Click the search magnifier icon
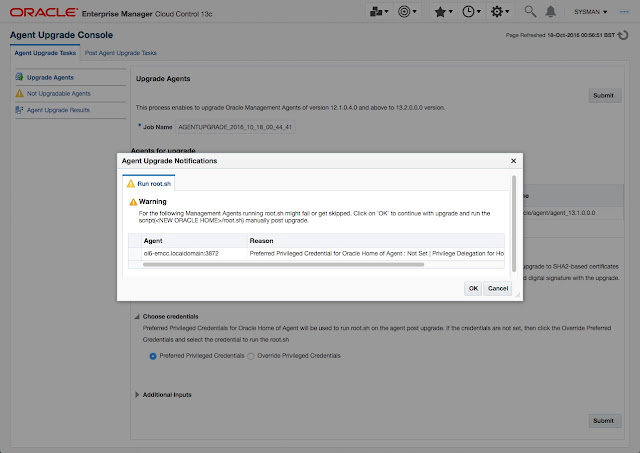Viewport: 640px width, 453px height. point(530,11)
